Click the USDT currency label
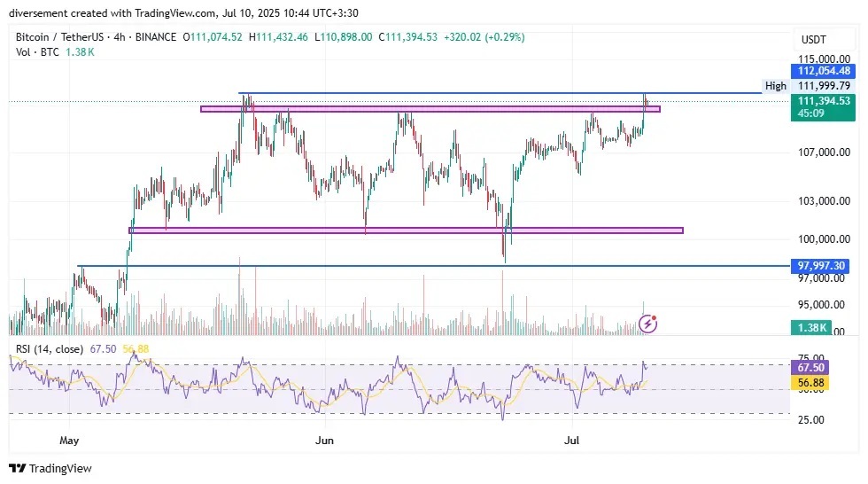 click(x=812, y=39)
